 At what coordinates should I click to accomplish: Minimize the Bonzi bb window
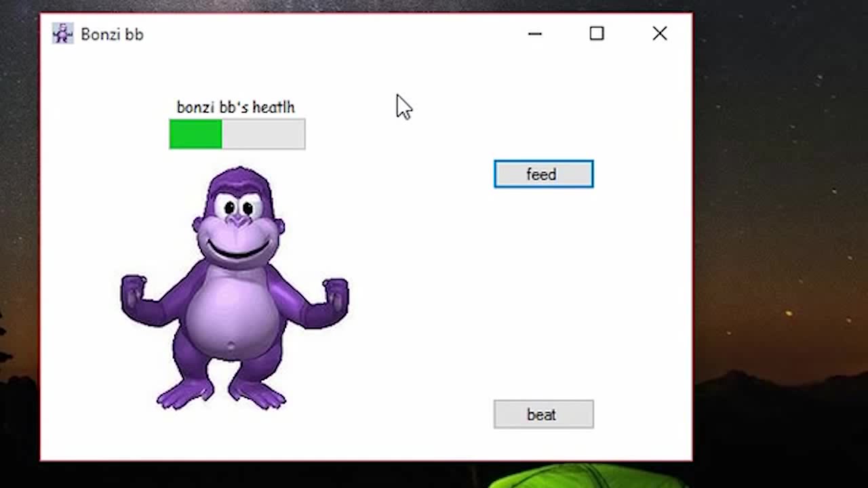(535, 34)
